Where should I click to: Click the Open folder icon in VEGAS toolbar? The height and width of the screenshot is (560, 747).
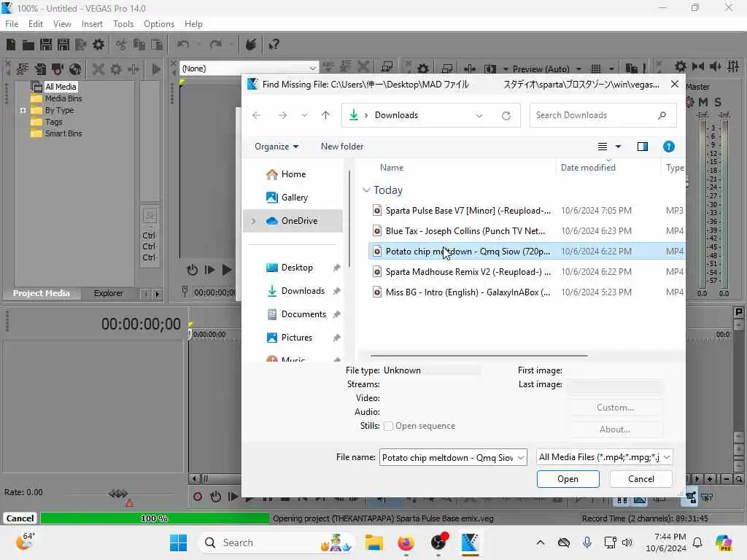[x=28, y=45]
